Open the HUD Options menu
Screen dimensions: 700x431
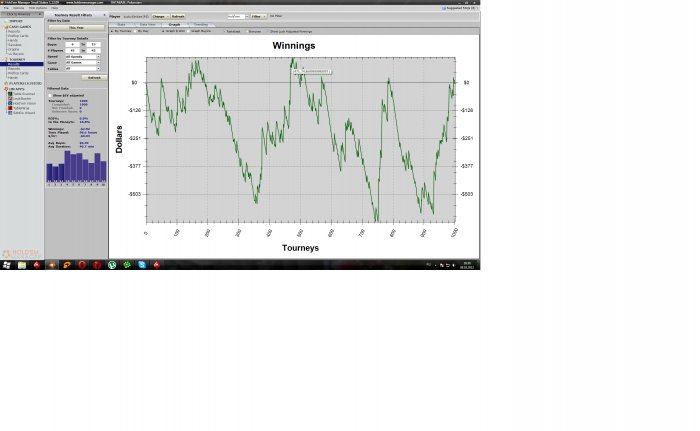[38, 8]
